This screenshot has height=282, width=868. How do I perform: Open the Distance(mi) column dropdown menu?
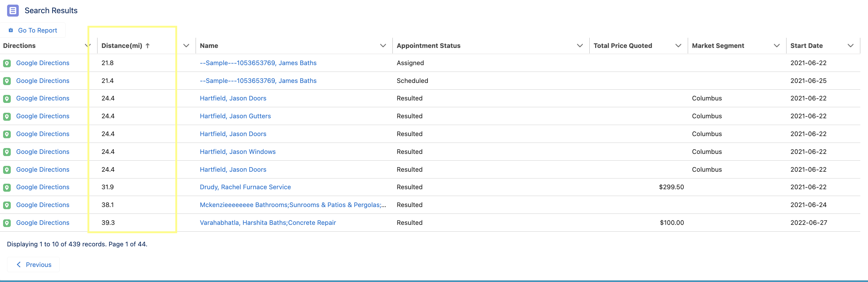pyautogui.click(x=186, y=45)
